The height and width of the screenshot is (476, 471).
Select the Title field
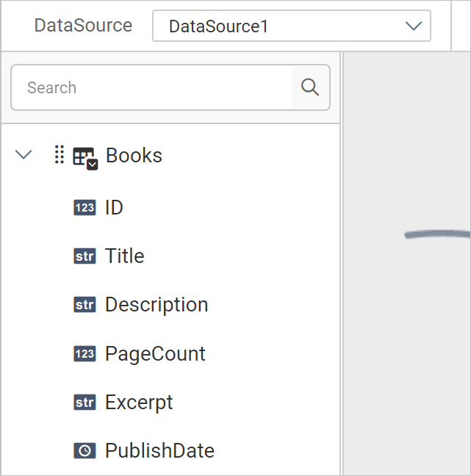point(124,256)
